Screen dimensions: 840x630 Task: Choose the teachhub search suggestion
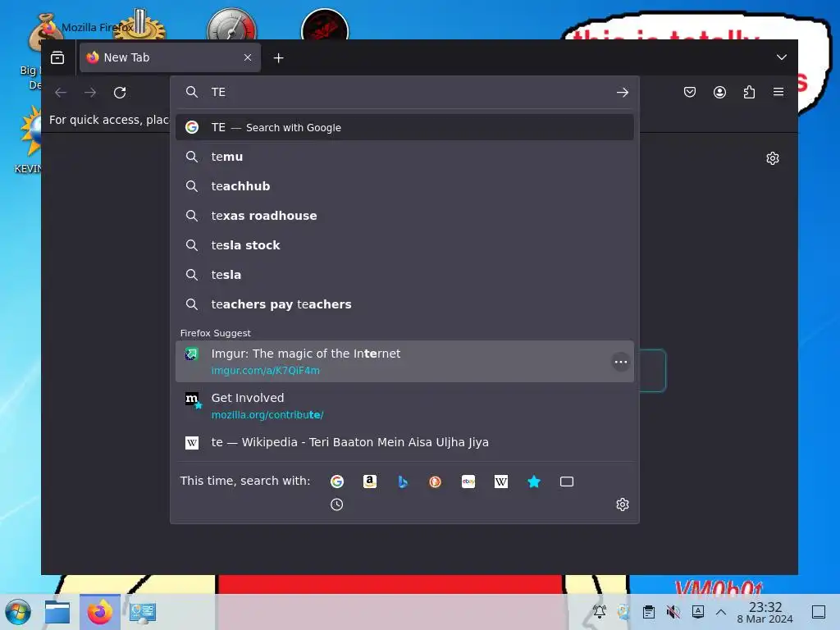[x=404, y=186]
